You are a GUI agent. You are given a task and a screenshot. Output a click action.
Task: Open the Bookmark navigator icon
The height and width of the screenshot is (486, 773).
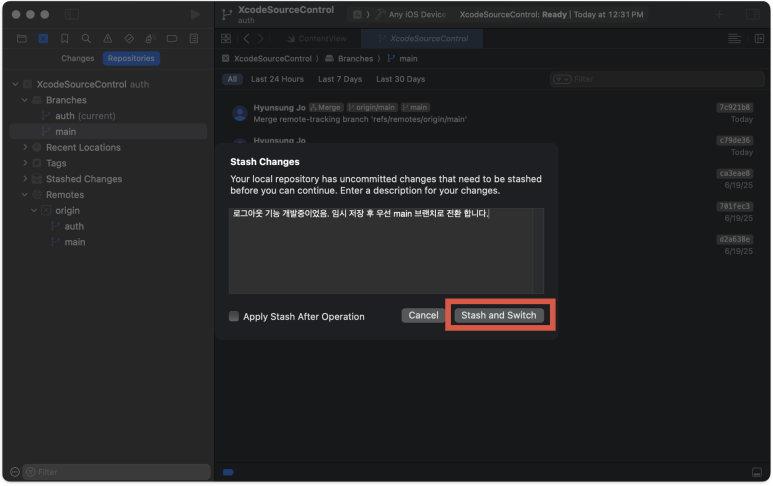(65, 38)
